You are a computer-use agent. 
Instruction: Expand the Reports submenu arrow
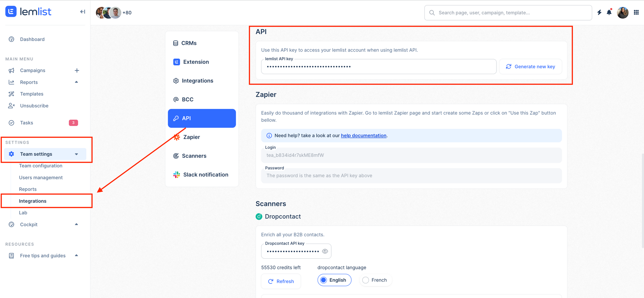click(76, 82)
